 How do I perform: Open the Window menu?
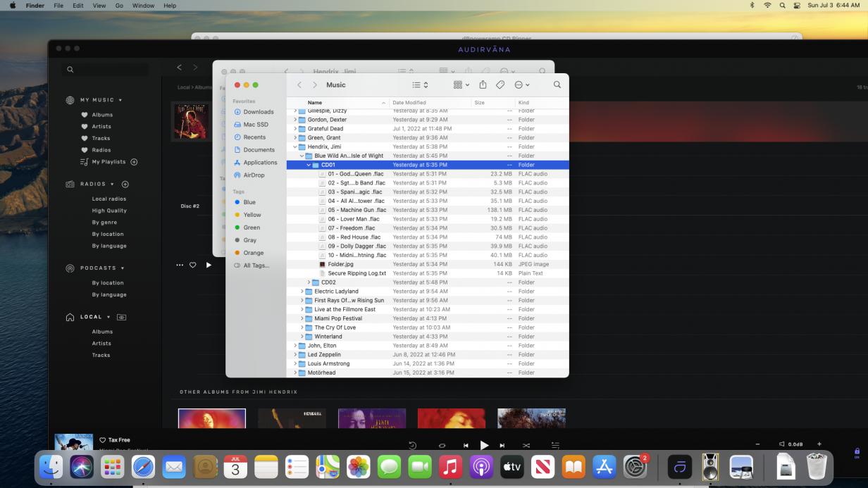(x=143, y=6)
